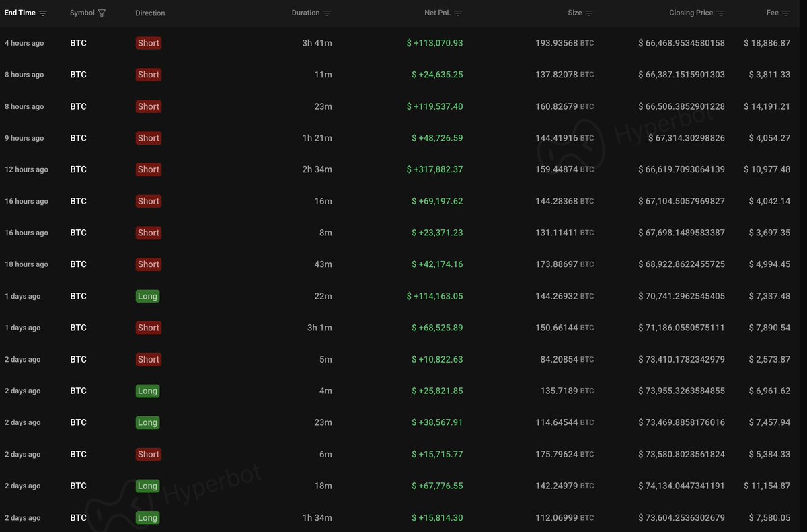Click the '4 hours ago' end time
Viewport: 807px width, 532px height.
click(x=24, y=43)
